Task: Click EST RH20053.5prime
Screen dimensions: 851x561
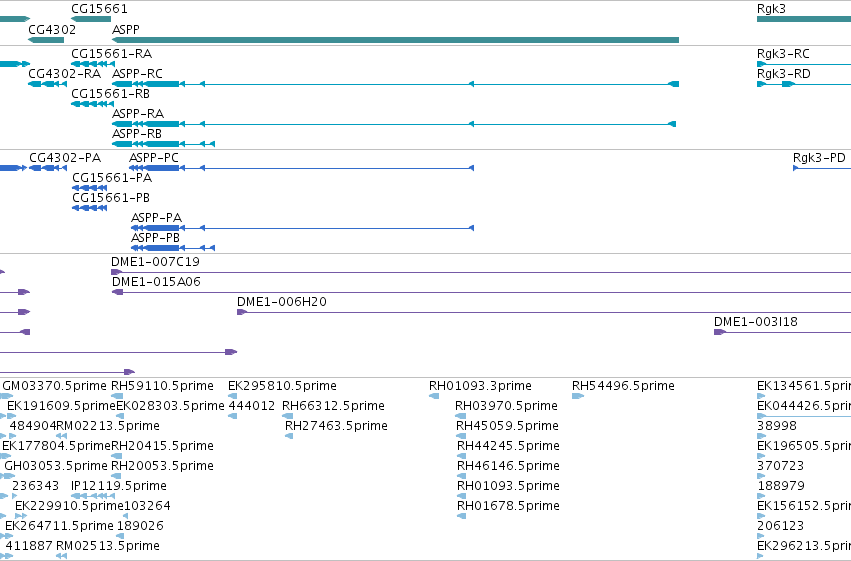Action: point(162,466)
